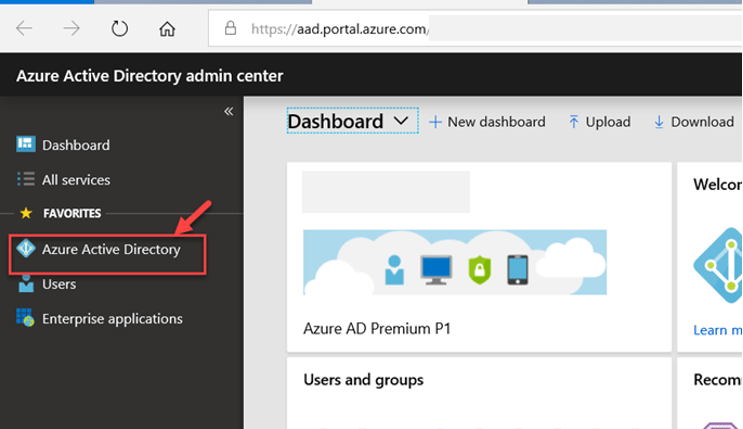Click the Download arrow icon
Viewport: 743px width, 429px height.
(659, 122)
